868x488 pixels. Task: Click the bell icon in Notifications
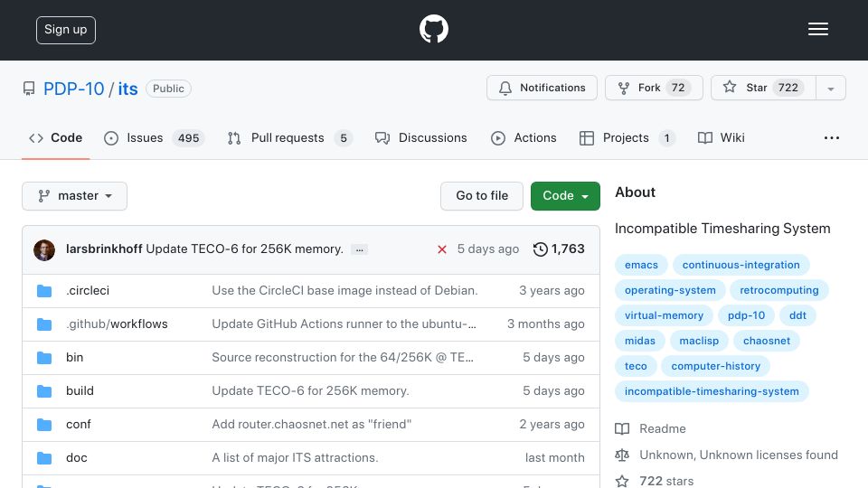point(505,88)
